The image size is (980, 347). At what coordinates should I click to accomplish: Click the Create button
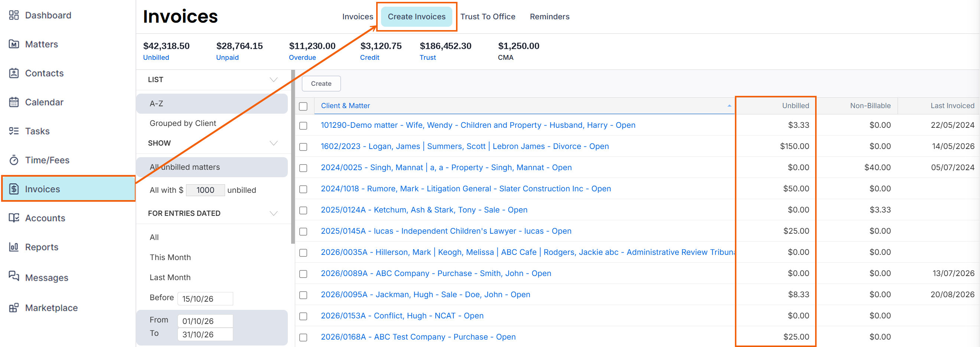tap(321, 83)
